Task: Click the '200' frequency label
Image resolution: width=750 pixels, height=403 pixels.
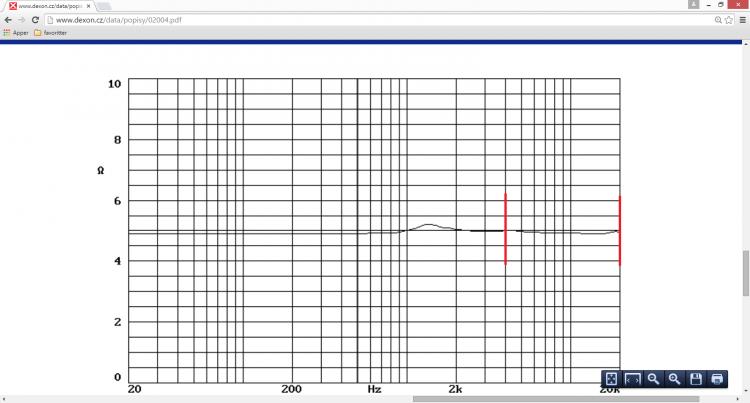Action: coord(291,389)
